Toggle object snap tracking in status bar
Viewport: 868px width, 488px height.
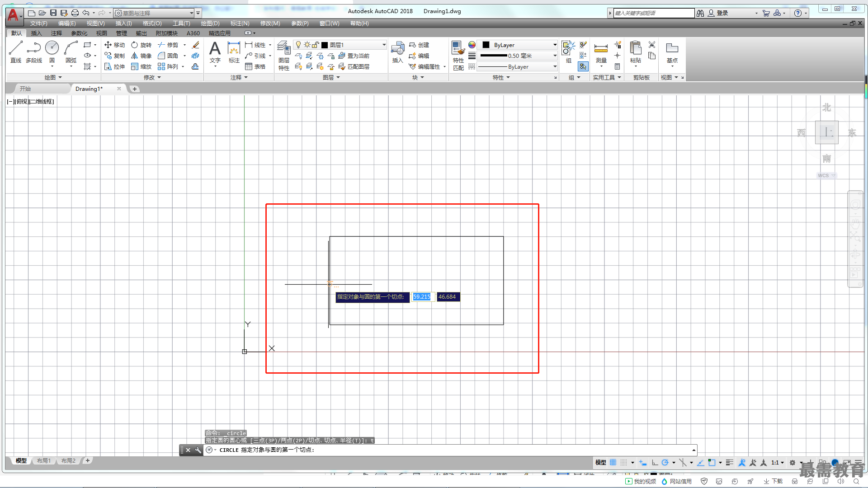pyautogui.click(x=700, y=462)
